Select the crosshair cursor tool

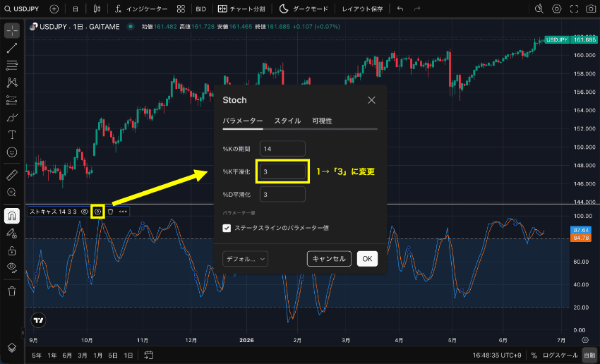pos(12,30)
